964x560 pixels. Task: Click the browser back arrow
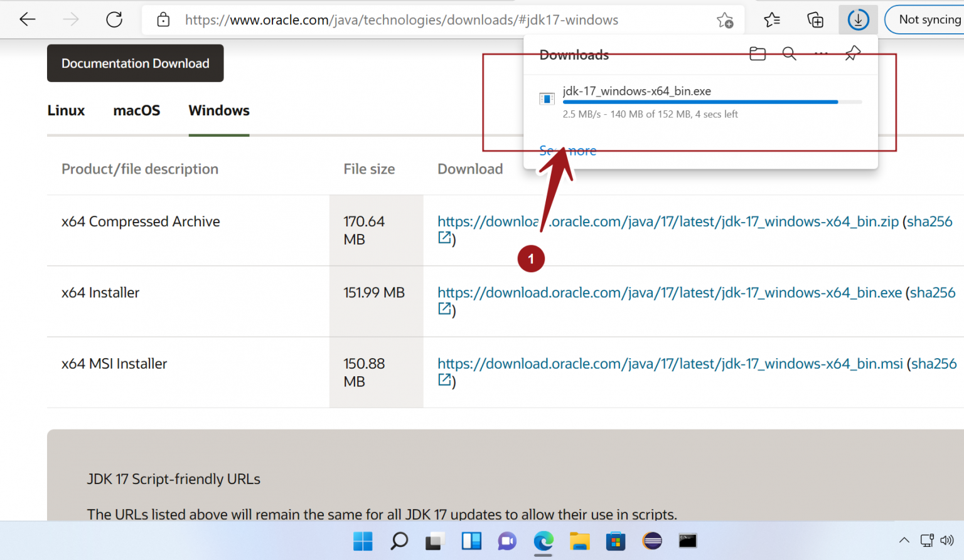click(x=28, y=19)
